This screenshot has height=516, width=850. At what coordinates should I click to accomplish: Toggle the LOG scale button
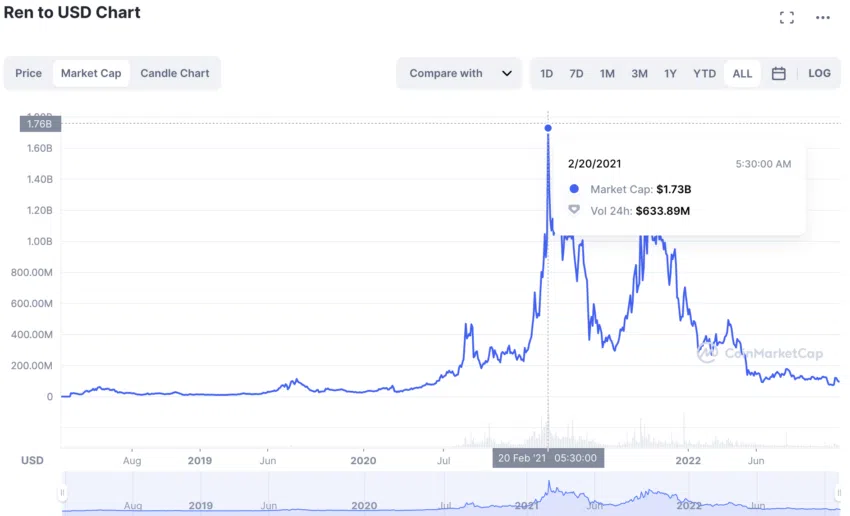click(819, 73)
